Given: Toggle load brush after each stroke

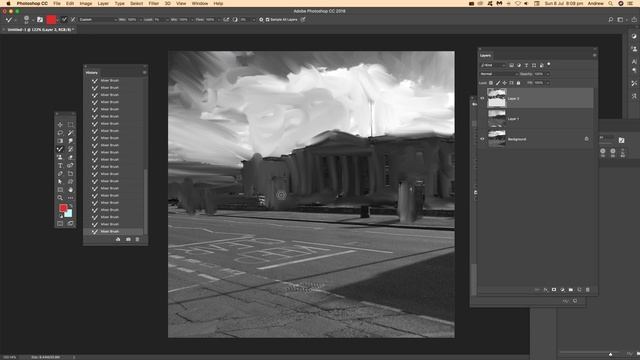Looking at the screenshot, I should point(64,20).
